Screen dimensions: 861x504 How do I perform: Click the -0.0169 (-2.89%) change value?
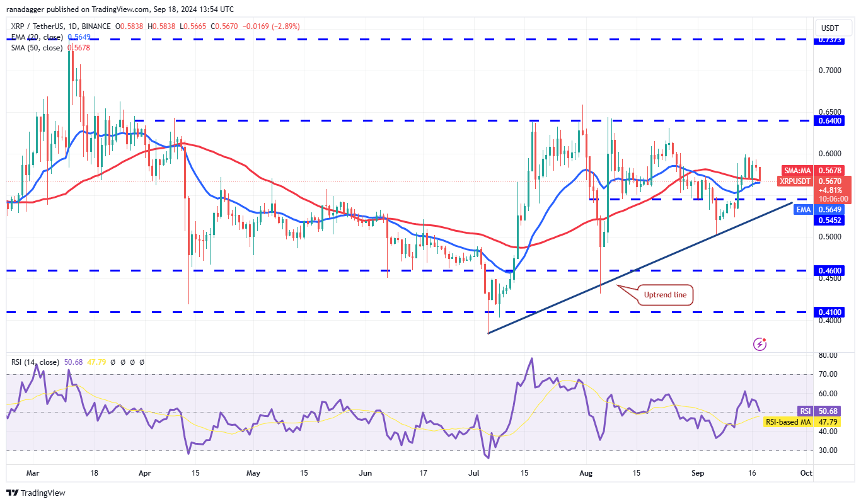(x=272, y=26)
